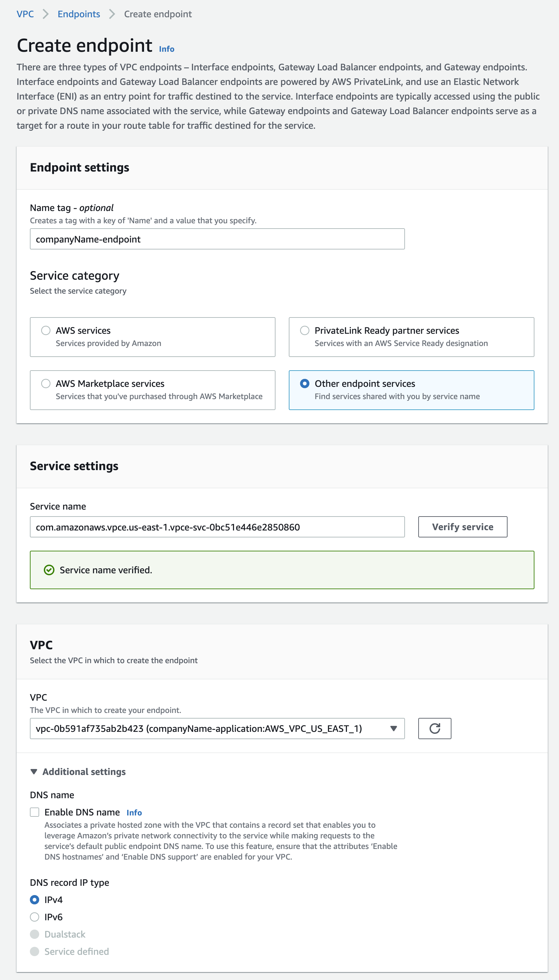Choose AWS services category
The height and width of the screenshot is (980, 559).
pos(46,330)
